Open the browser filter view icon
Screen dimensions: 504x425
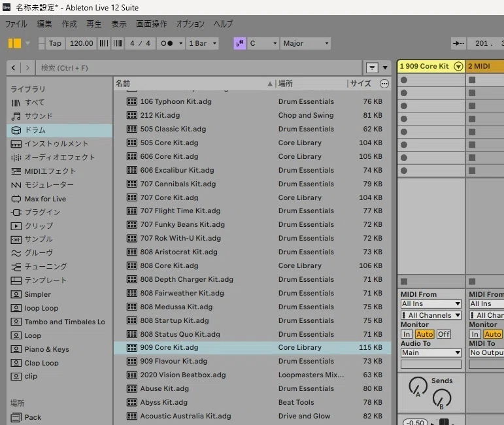click(372, 68)
